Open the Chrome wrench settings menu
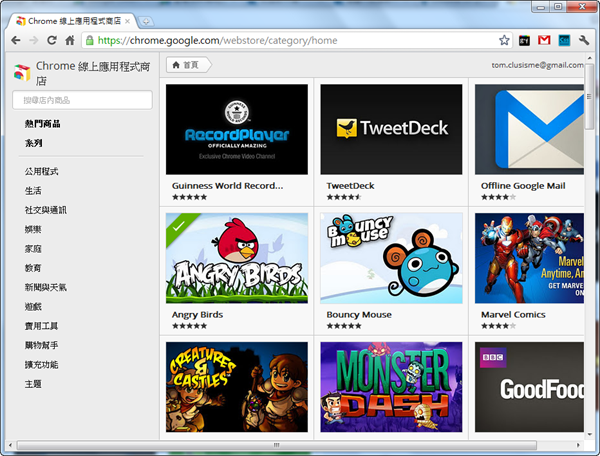The height and width of the screenshot is (456, 600). [x=584, y=41]
